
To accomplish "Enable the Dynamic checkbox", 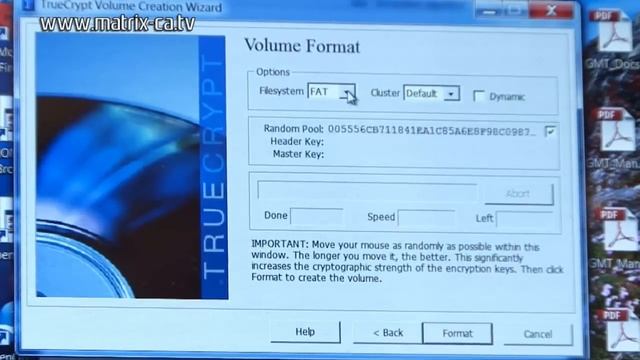I will [479, 96].
